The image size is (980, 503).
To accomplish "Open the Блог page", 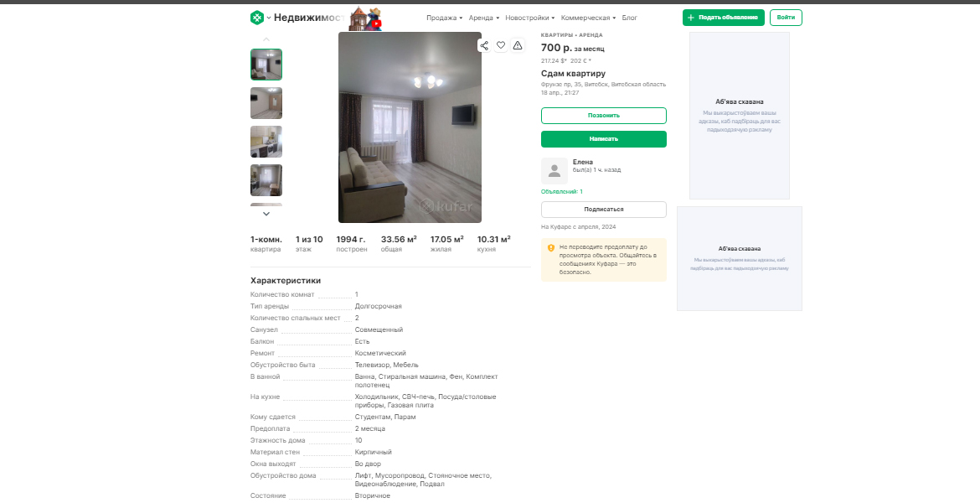I will [x=629, y=18].
